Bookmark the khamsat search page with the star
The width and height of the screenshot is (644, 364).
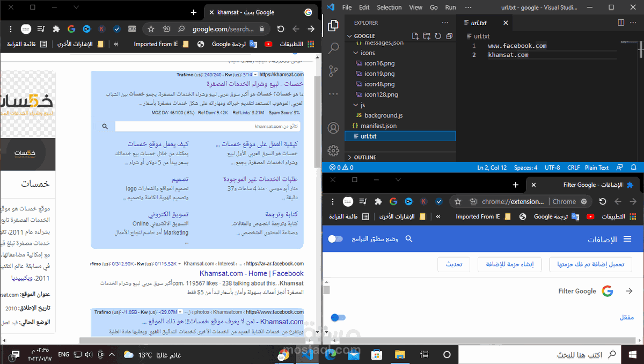point(151,29)
